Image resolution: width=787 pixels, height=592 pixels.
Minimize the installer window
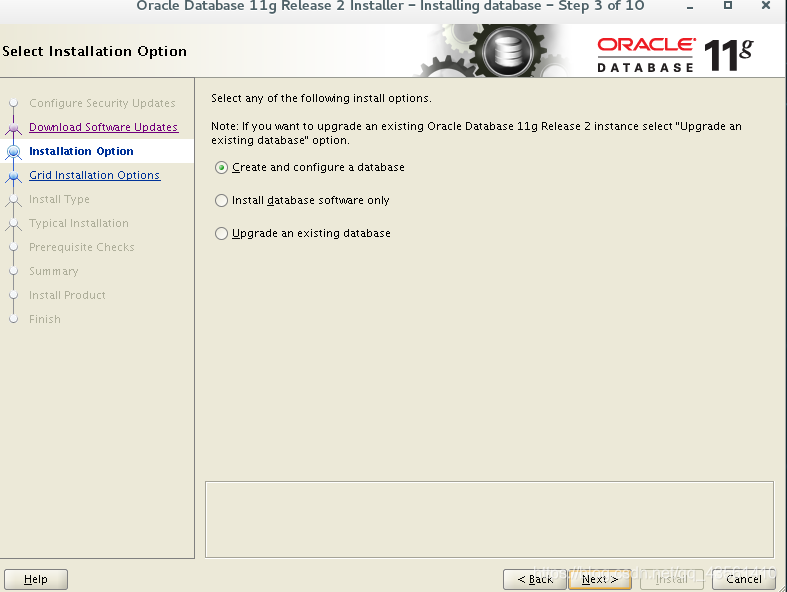[690, 7]
